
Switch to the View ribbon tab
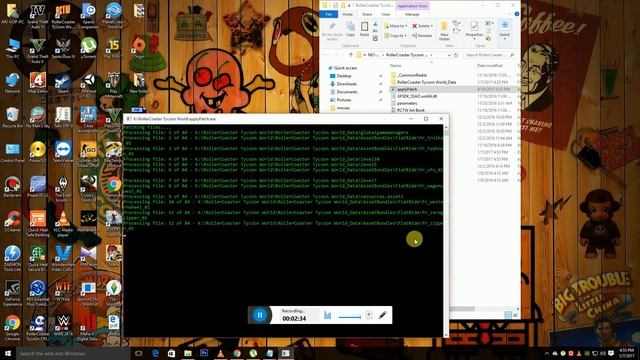386,14
